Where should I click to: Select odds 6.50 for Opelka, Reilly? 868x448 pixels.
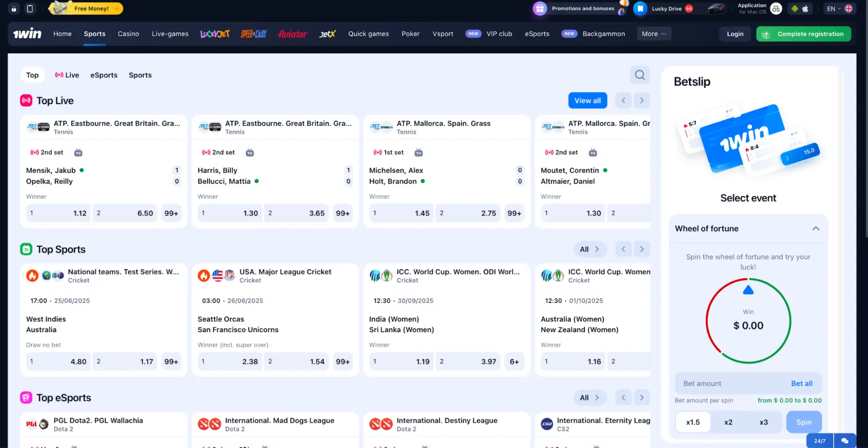click(x=125, y=213)
